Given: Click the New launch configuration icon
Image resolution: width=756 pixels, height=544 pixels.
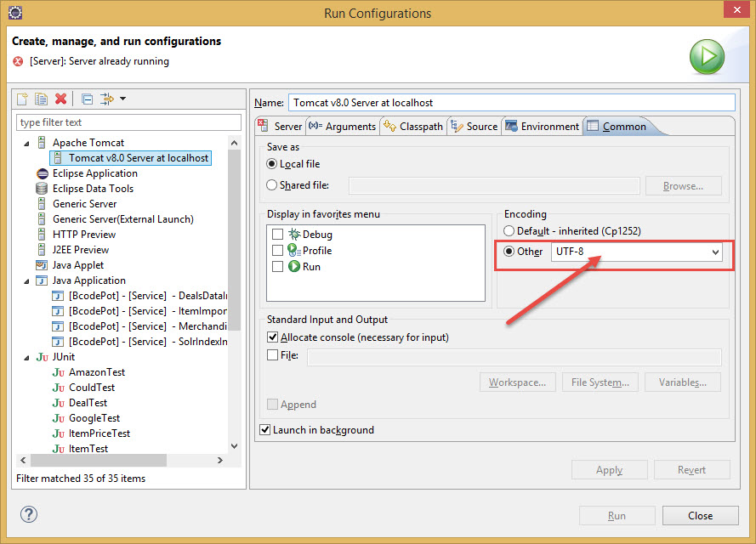Looking at the screenshot, I should pyautogui.click(x=22, y=99).
